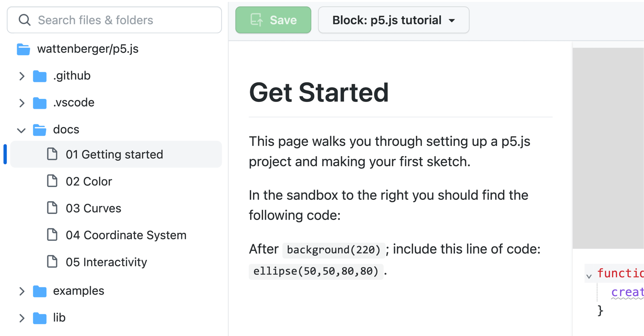The image size is (644, 336).
Task: Expand the .vscode folder chevron
Action: pos(22,103)
